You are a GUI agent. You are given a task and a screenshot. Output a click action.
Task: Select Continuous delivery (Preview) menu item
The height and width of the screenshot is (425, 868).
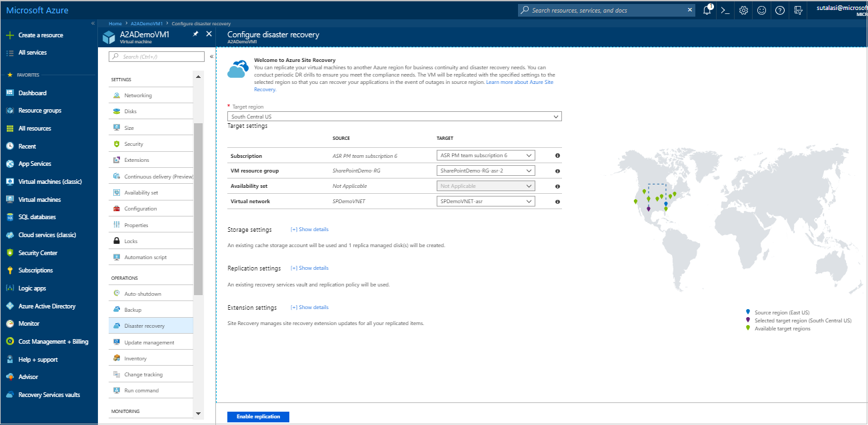coord(151,177)
